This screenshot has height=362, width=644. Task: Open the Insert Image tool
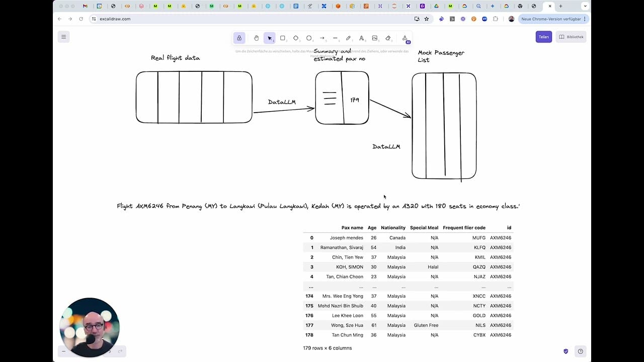(x=374, y=38)
